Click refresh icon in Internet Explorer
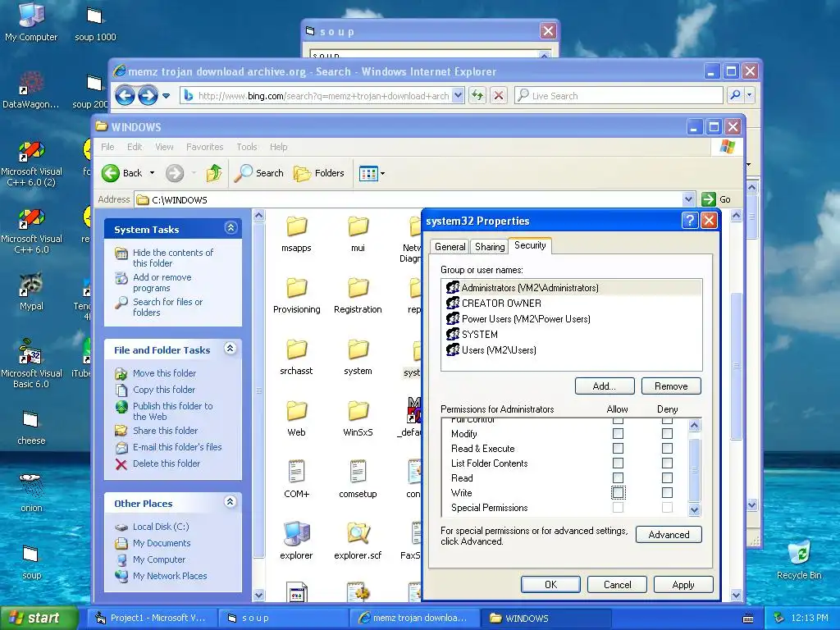This screenshot has width=840, height=630. [477, 96]
